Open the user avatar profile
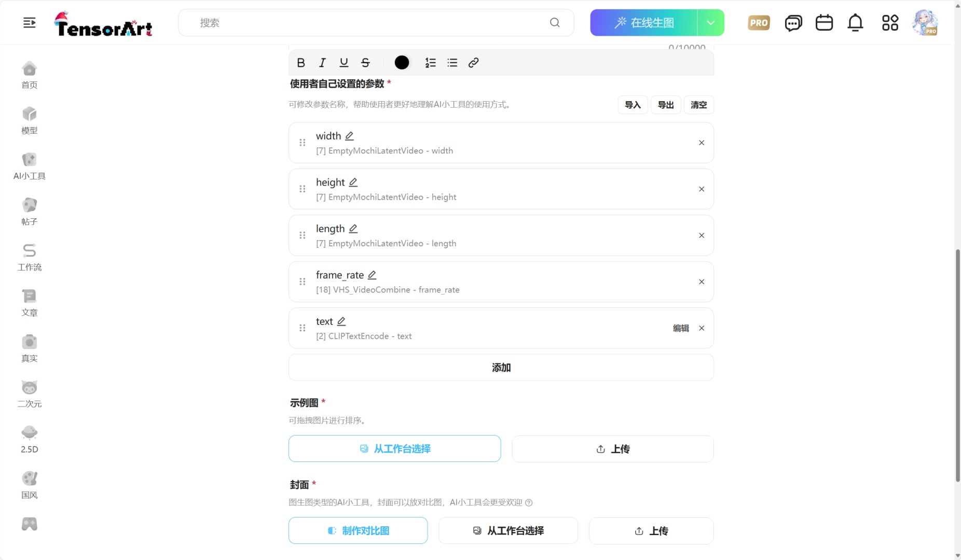 [x=925, y=23]
